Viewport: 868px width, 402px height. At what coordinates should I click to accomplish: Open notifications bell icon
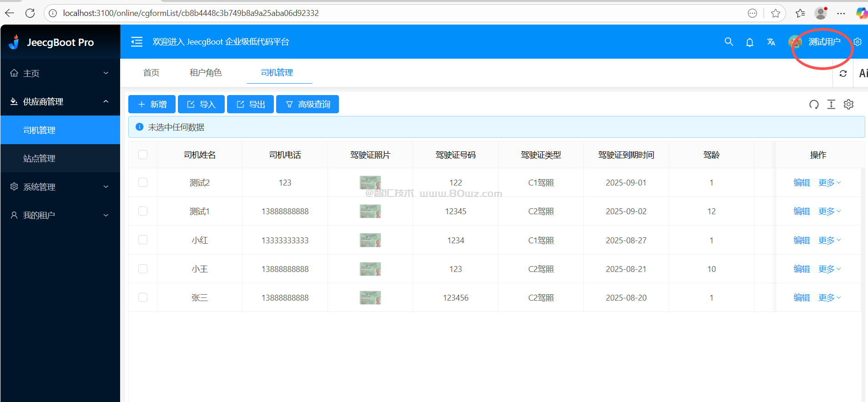coord(750,42)
